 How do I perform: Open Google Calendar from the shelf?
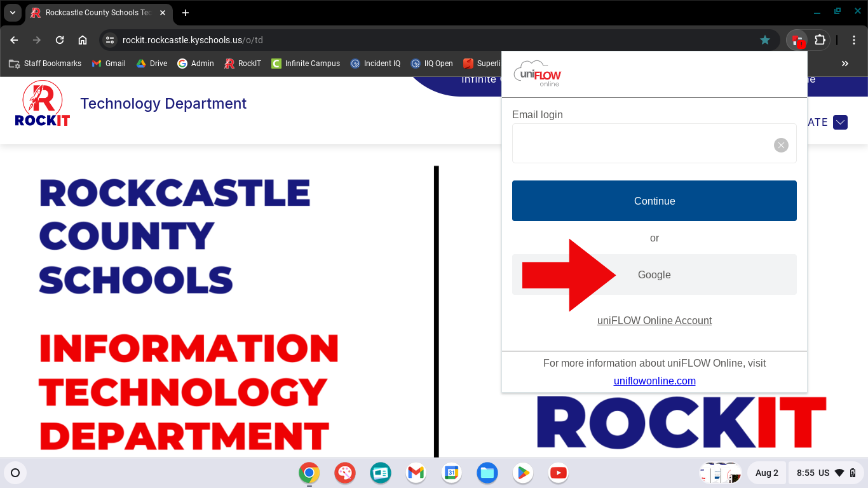pos(452,473)
